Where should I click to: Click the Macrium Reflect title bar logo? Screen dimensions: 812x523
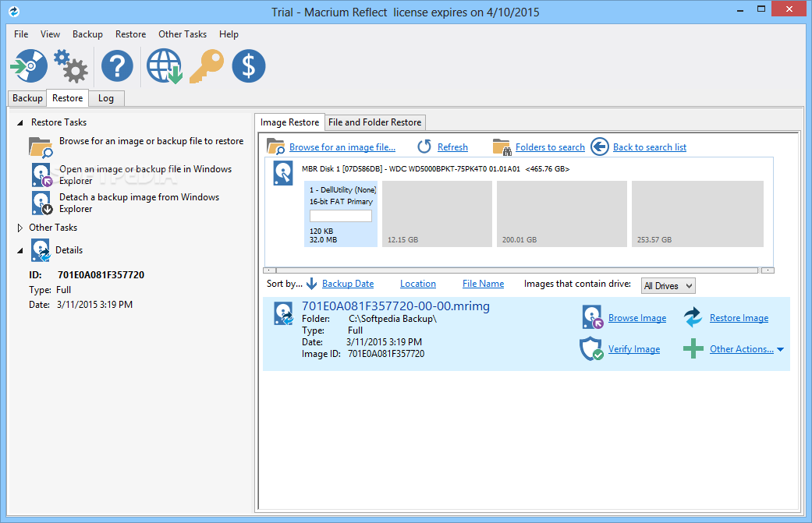14,11
